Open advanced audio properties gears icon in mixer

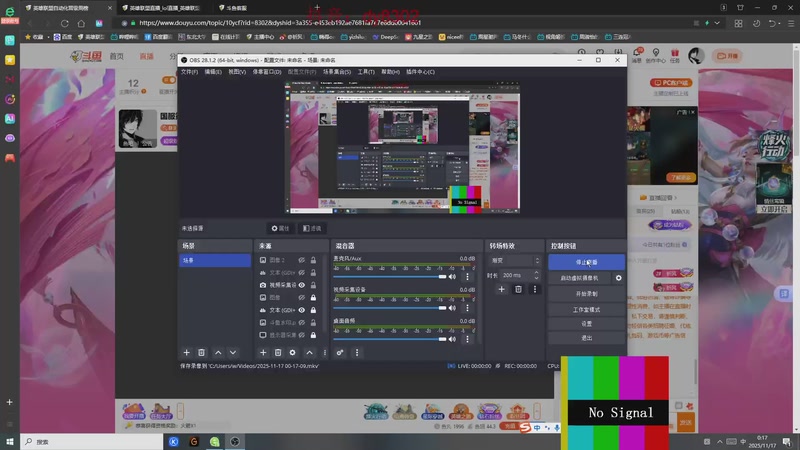(x=340, y=353)
